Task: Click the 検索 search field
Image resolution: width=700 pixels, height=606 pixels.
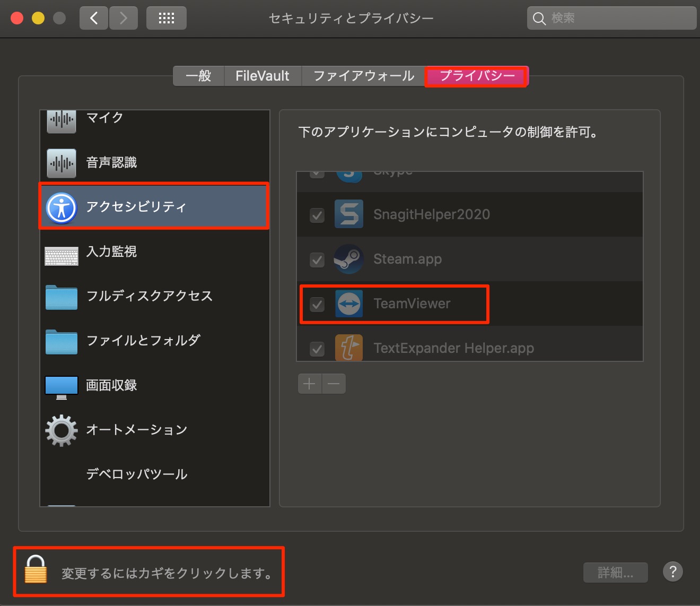Action: [611, 18]
